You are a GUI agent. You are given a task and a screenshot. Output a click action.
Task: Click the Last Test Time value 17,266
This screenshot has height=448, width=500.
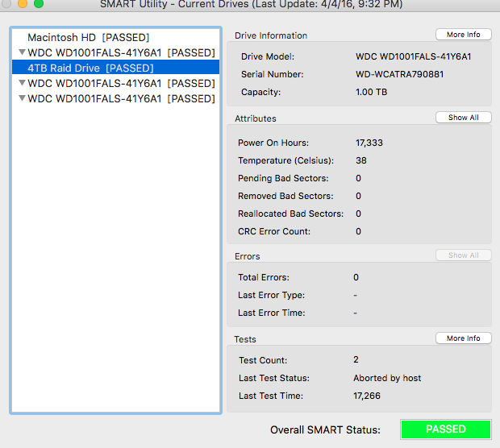point(367,396)
